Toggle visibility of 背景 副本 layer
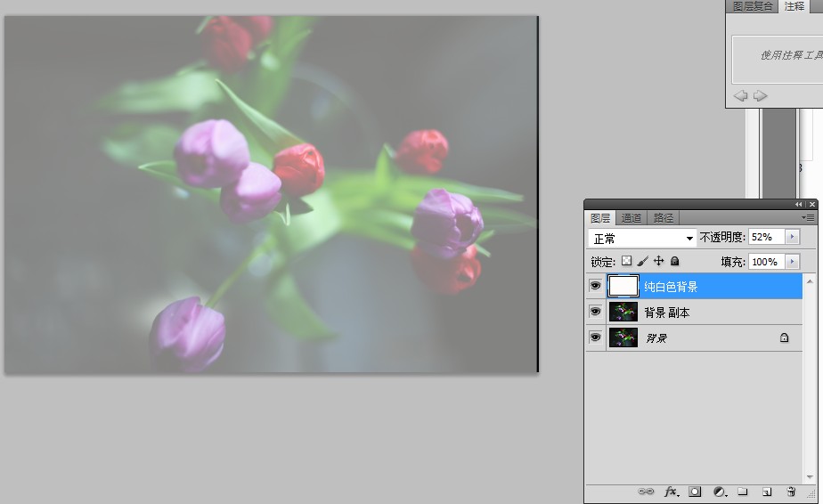823x504 pixels. tap(595, 312)
